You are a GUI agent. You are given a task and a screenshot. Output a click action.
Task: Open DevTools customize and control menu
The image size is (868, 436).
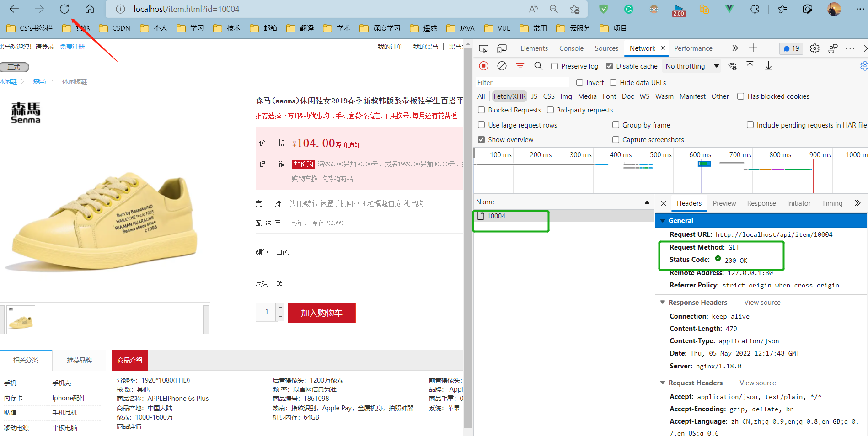tap(850, 48)
